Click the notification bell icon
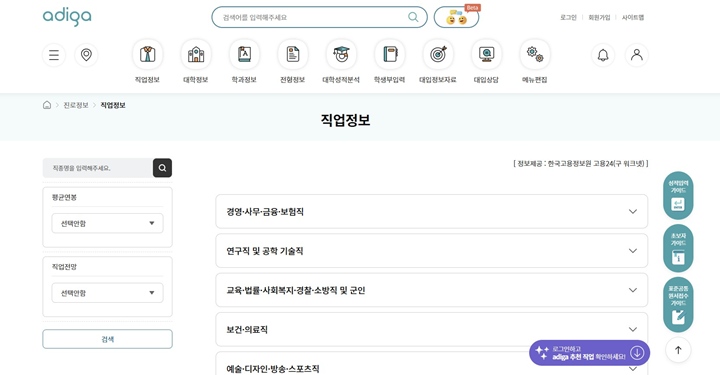 tap(603, 55)
